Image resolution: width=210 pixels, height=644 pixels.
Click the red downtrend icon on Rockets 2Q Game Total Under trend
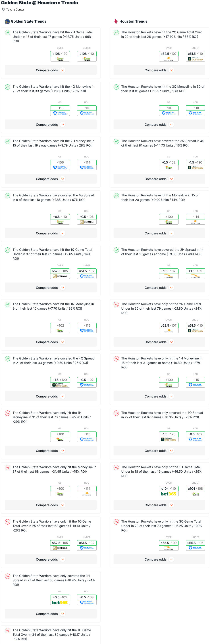pyautogui.click(x=116, y=304)
